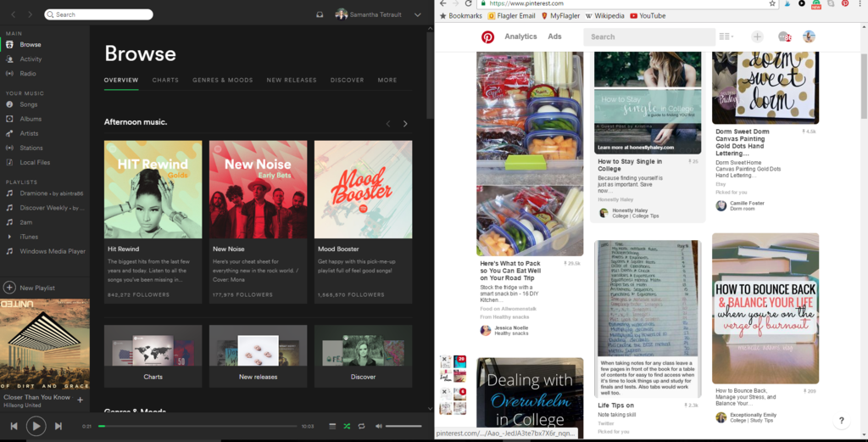Open MyFlagler bookmark
Image resolution: width=868 pixels, height=442 pixels.
click(560, 16)
